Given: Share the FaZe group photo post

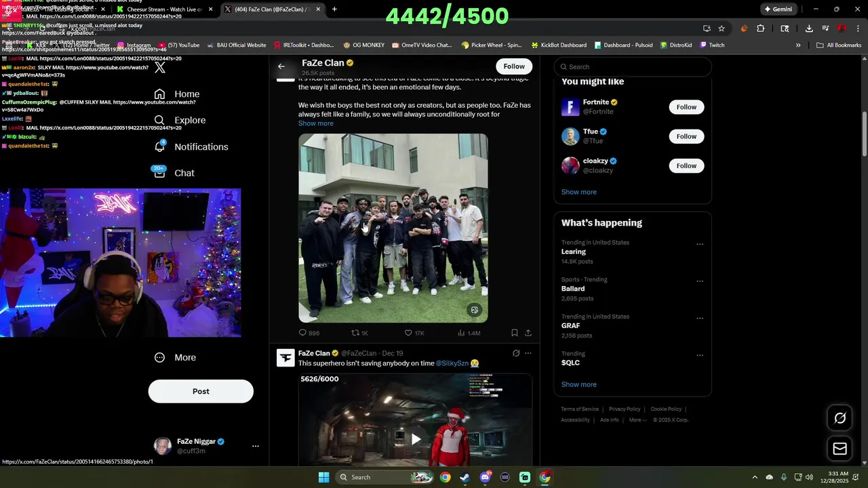Looking at the screenshot, I should 528,333.
